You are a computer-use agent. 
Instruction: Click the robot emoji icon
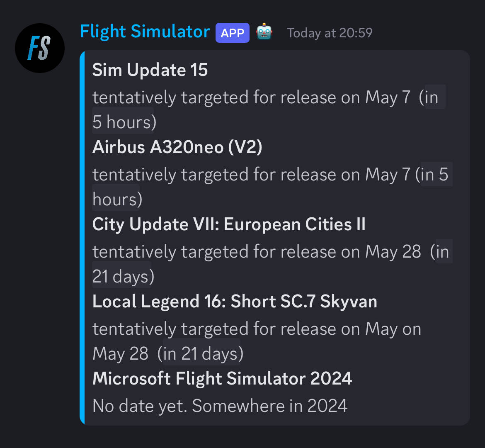264,32
